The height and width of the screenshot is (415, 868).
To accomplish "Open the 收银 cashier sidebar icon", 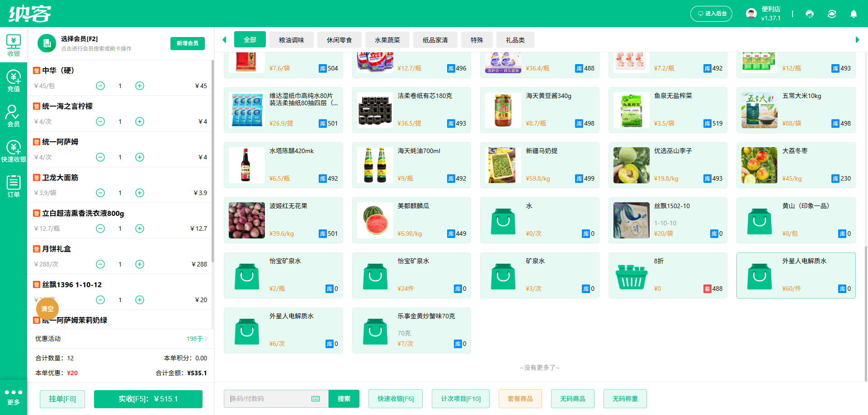I will 14,45.
